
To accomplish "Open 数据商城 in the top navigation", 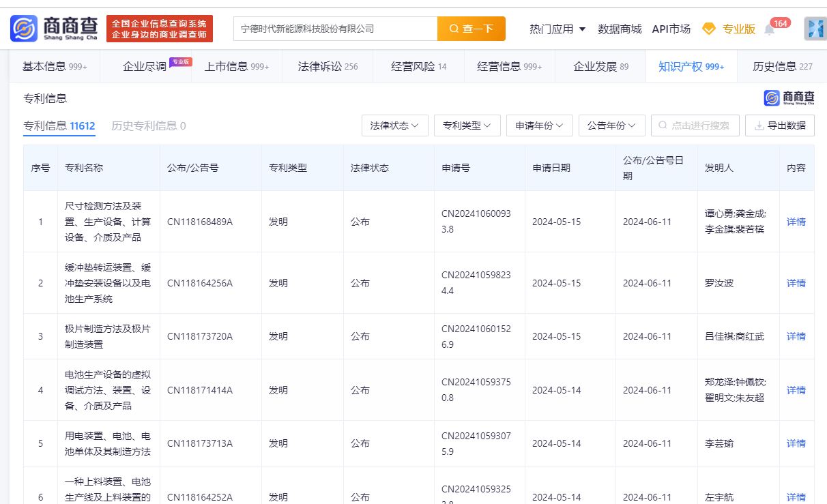I will click(x=620, y=29).
